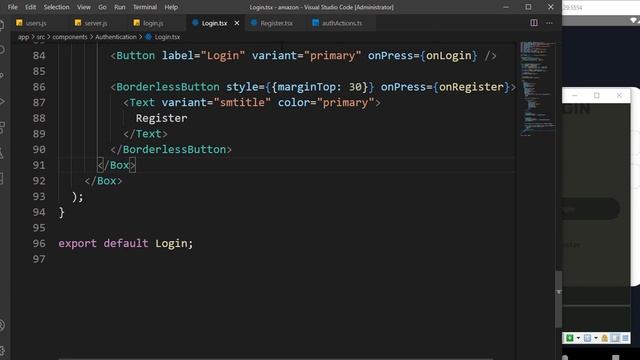Click the "smtitle" string on line 87
Screen dimensions: 640x360
coord(242,102)
